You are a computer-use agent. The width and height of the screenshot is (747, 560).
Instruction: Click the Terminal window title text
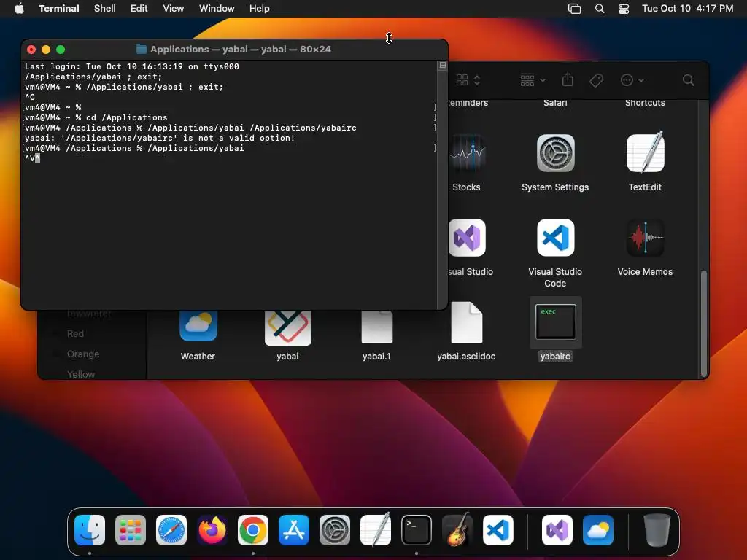click(241, 49)
